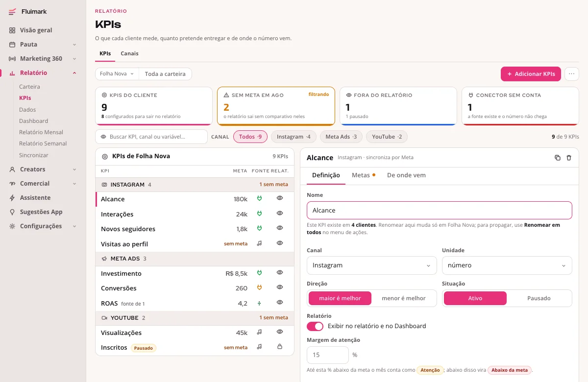Click the Visão geral grid icon
Screen dimensions: 588x382
tap(12, 30)
